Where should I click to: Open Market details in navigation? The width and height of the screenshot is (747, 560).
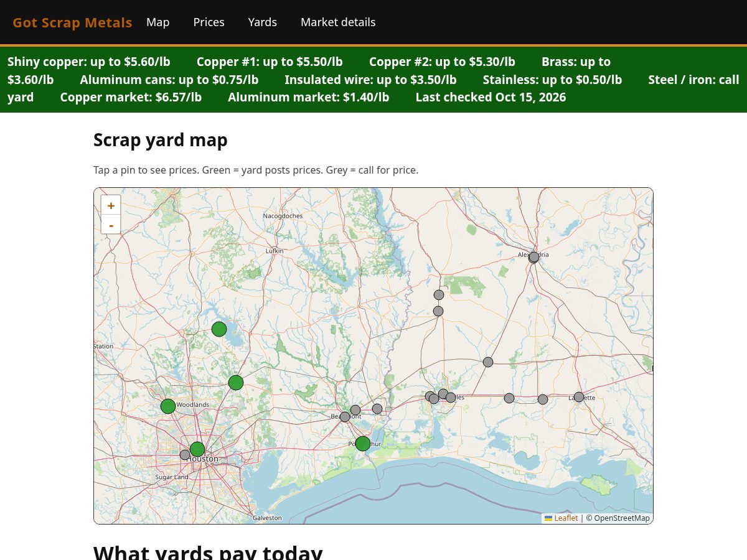point(338,22)
